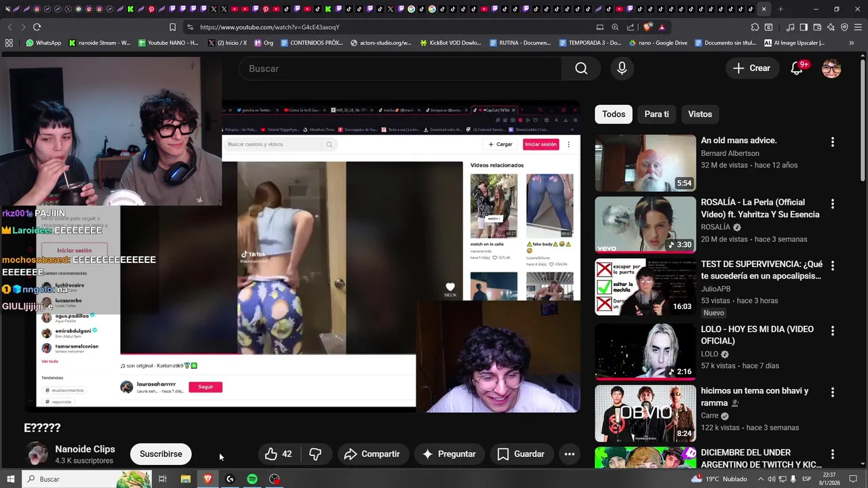Open options menu for An old mans advice
This screenshot has height=488, width=868.
(833, 142)
